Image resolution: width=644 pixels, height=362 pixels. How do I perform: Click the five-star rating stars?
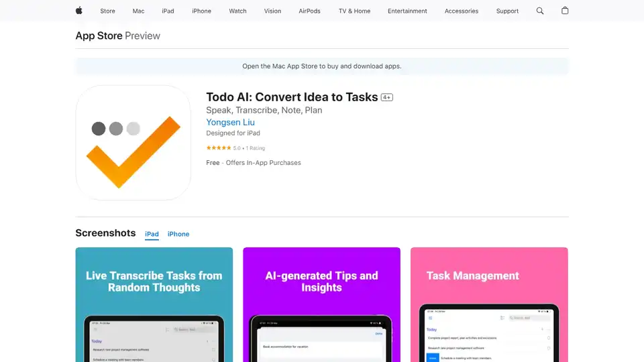[x=219, y=147]
